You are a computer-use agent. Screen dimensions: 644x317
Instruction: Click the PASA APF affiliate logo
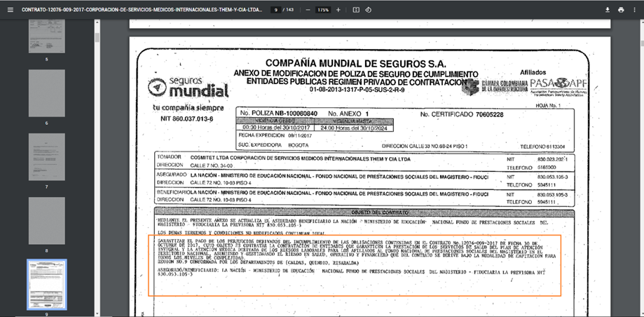[559, 86]
